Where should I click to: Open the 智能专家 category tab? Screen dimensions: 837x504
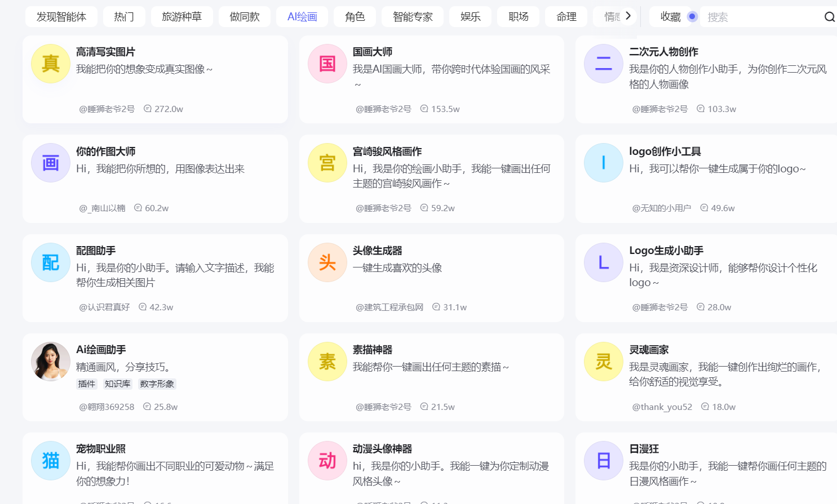[x=413, y=16]
